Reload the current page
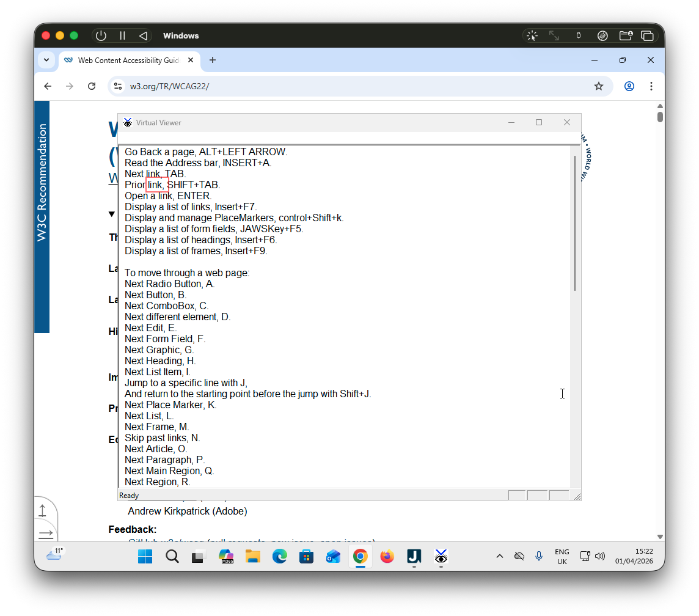699x616 pixels. coord(92,86)
